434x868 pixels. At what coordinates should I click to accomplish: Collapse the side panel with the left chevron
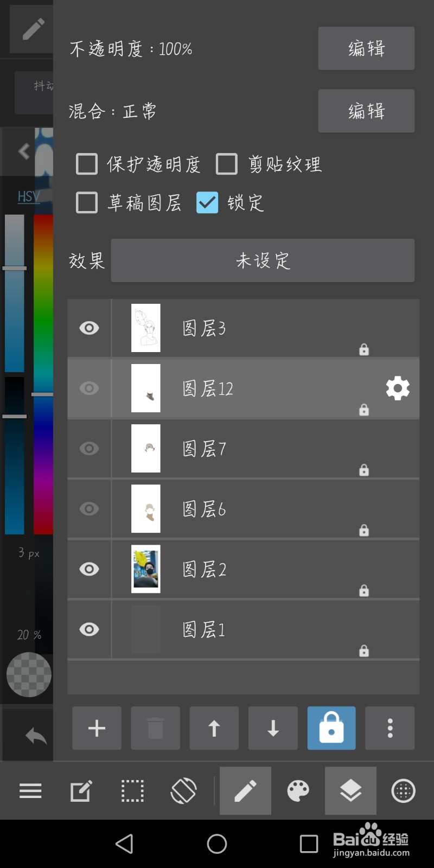(23, 152)
